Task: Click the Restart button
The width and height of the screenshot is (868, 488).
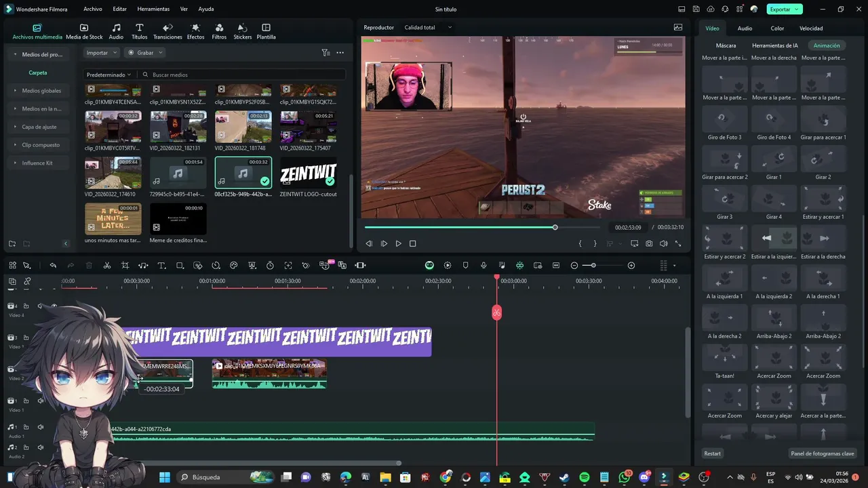Action: pyautogui.click(x=713, y=453)
